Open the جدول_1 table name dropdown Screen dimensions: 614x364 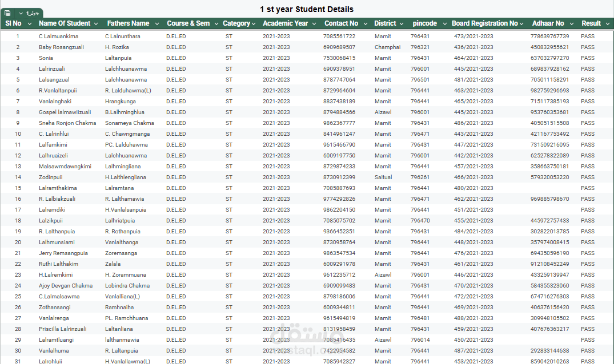tap(21, 13)
